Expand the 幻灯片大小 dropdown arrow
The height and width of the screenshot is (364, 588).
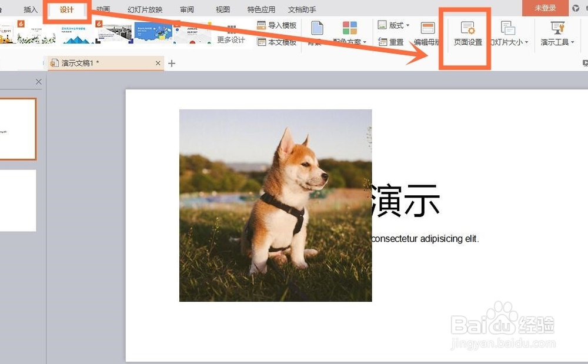[x=527, y=41]
